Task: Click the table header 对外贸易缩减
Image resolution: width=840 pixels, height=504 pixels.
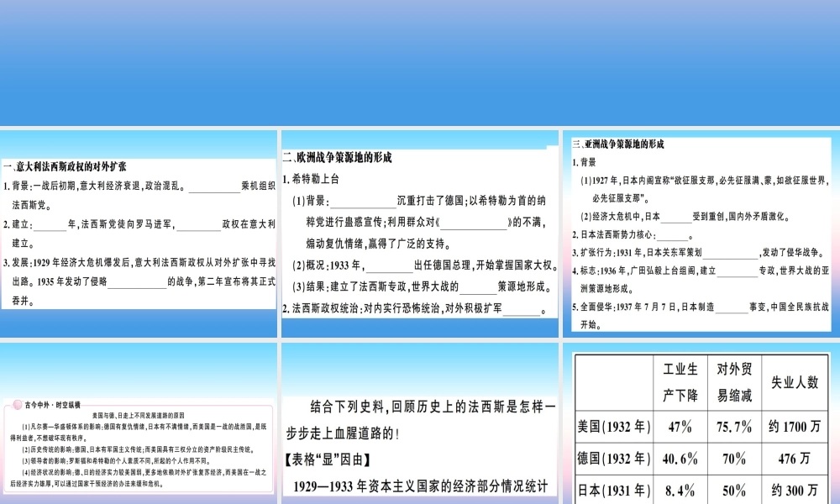Action: [734, 382]
